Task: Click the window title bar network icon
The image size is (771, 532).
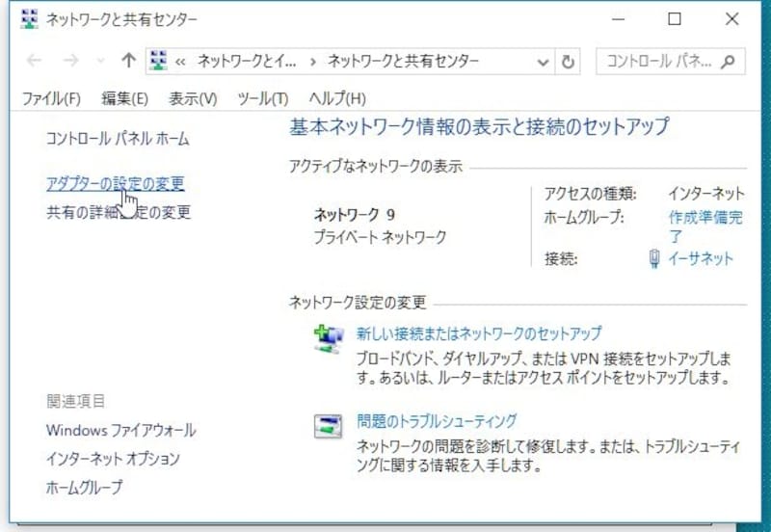Action: pyautogui.click(x=30, y=19)
